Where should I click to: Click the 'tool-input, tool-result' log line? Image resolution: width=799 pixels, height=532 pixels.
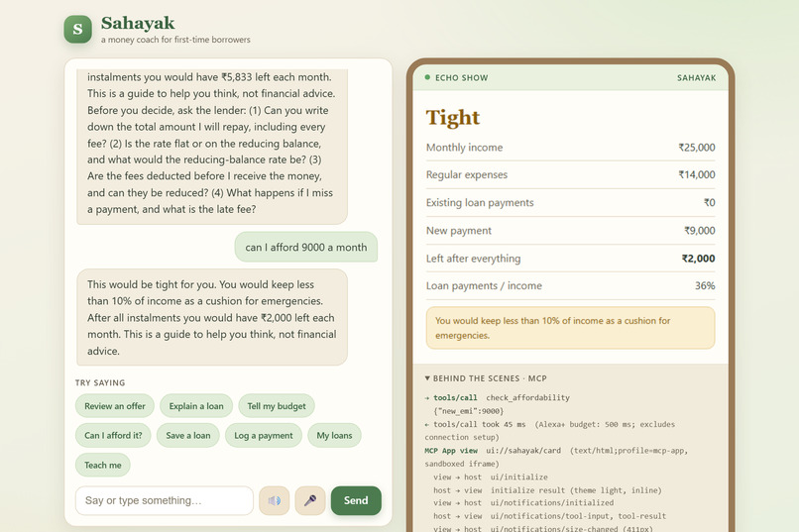point(550,516)
